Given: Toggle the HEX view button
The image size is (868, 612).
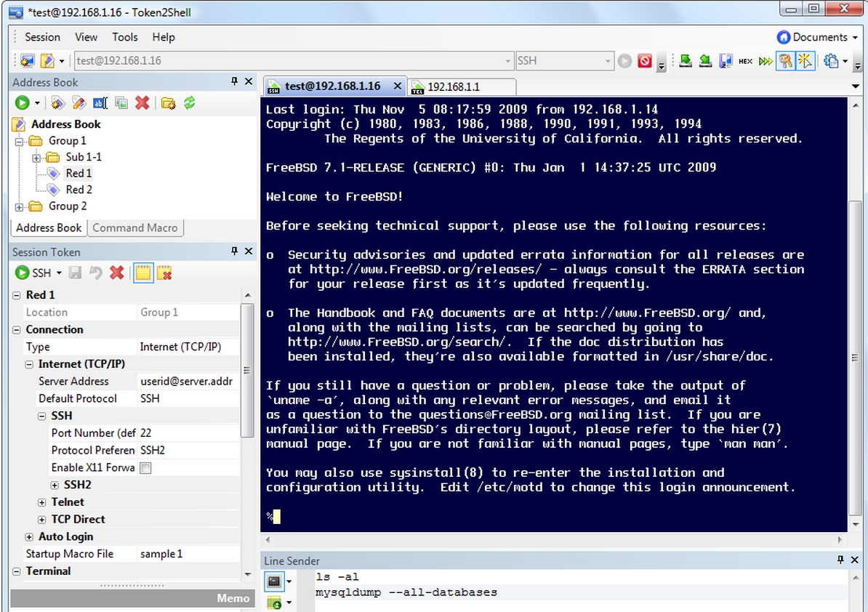Looking at the screenshot, I should [x=745, y=61].
